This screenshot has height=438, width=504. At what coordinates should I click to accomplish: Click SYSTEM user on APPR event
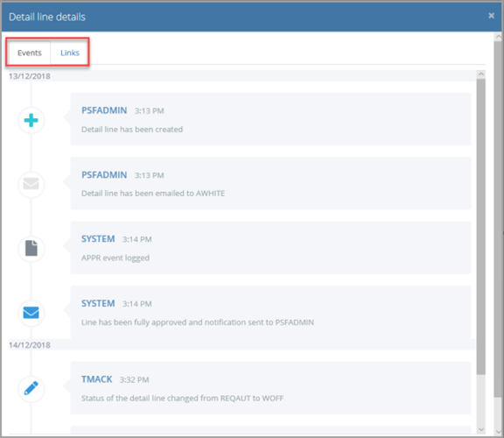[98, 239]
